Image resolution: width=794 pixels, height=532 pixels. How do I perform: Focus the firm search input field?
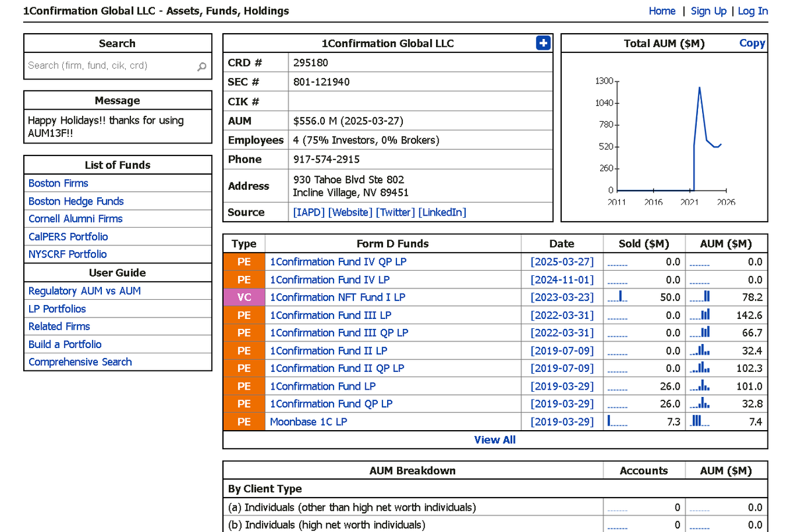pos(118,66)
